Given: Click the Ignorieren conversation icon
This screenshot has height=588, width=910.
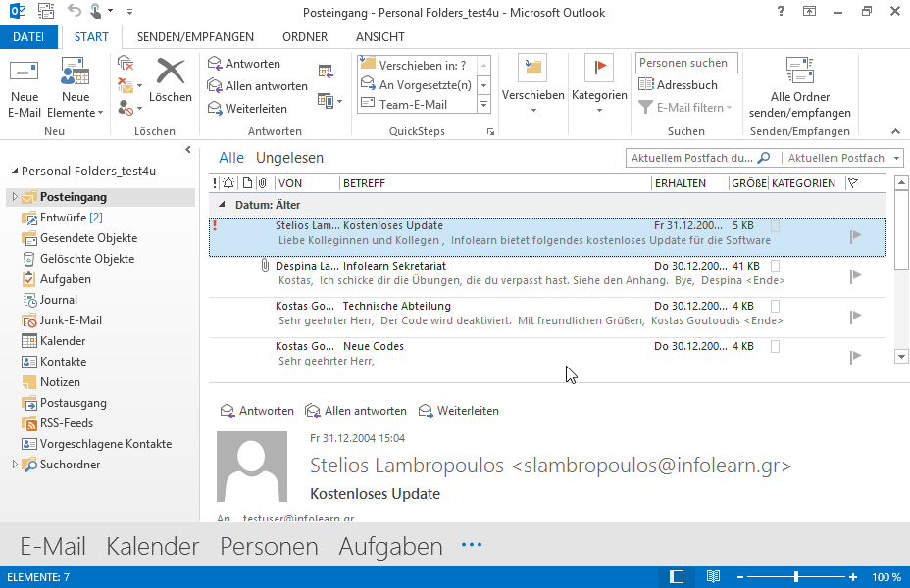Looking at the screenshot, I should pyautogui.click(x=126, y=63).
